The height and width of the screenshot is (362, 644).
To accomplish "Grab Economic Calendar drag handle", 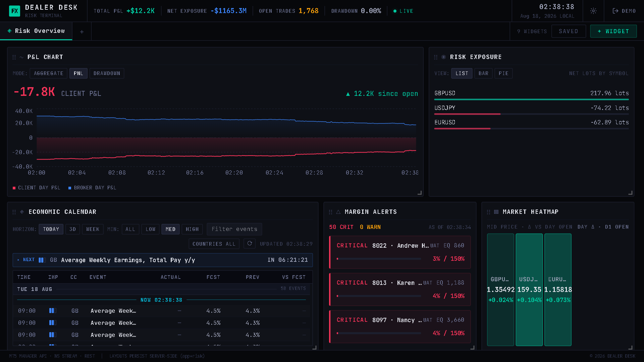I will point(14,212).
